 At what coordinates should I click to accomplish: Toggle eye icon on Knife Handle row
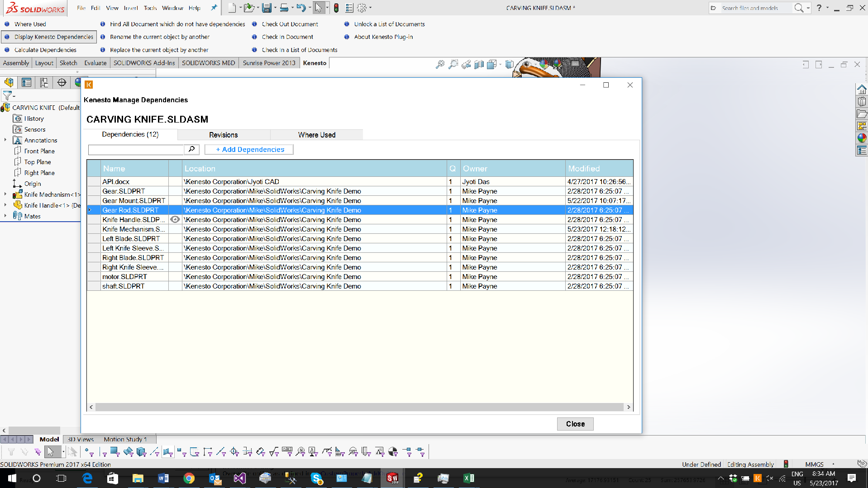[175, 219]
